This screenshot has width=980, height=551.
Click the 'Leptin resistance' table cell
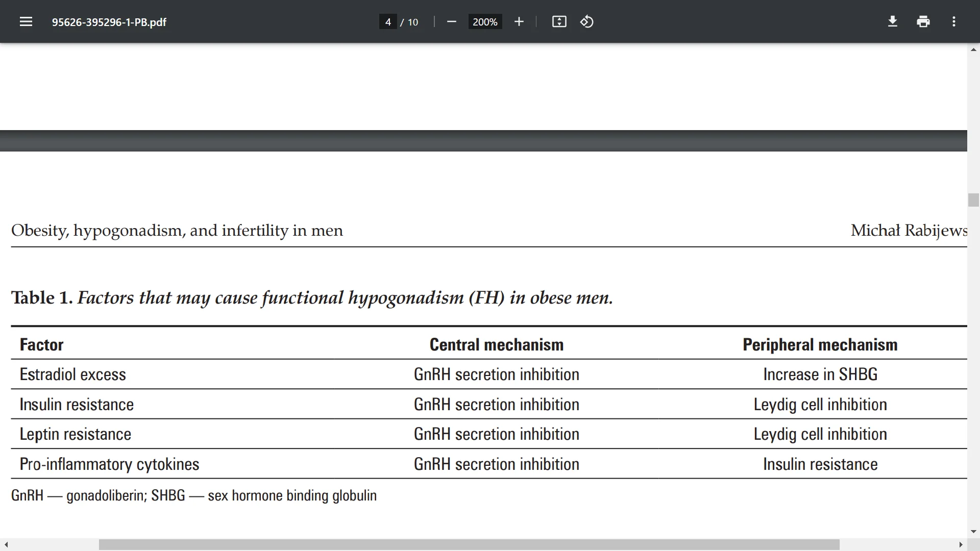click(x=76, y=434)
